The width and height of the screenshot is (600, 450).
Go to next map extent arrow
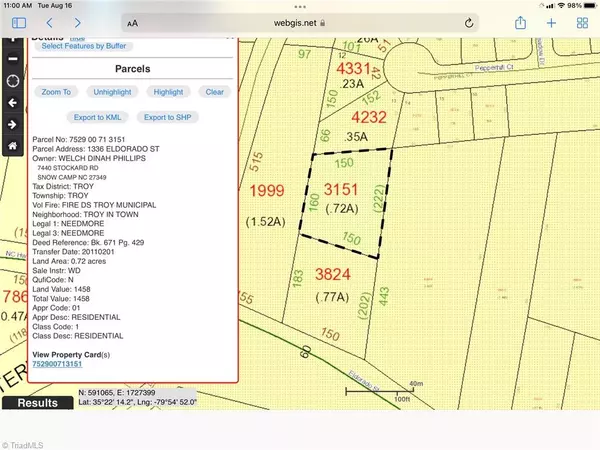point(12,124)
